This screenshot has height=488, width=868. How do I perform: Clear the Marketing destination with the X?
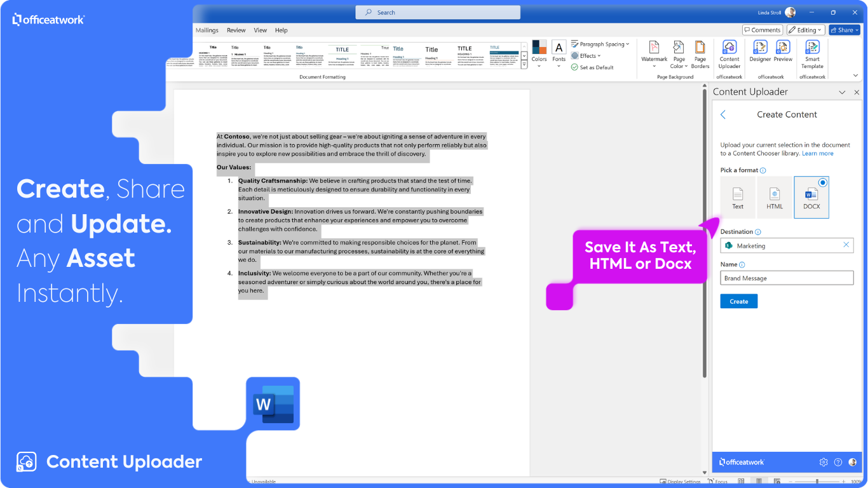point(846,245)
